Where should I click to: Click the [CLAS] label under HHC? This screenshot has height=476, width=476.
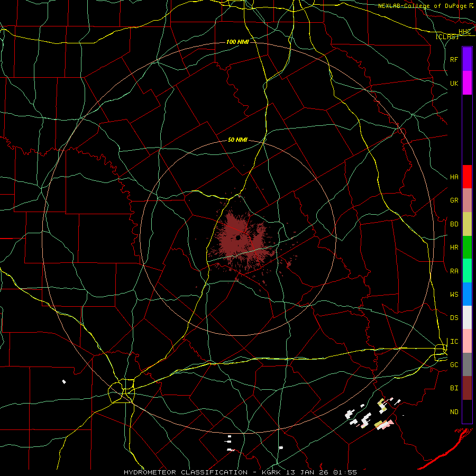(447, 36)
